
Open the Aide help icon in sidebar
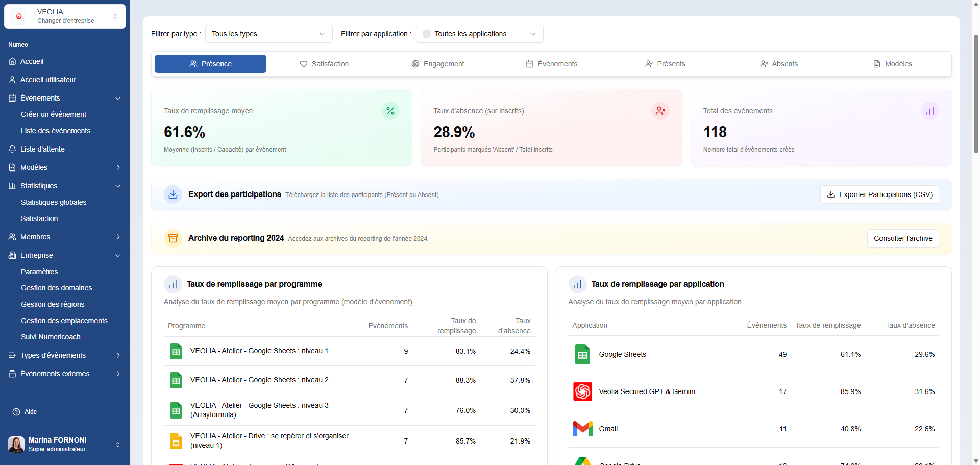coord(16,412)
